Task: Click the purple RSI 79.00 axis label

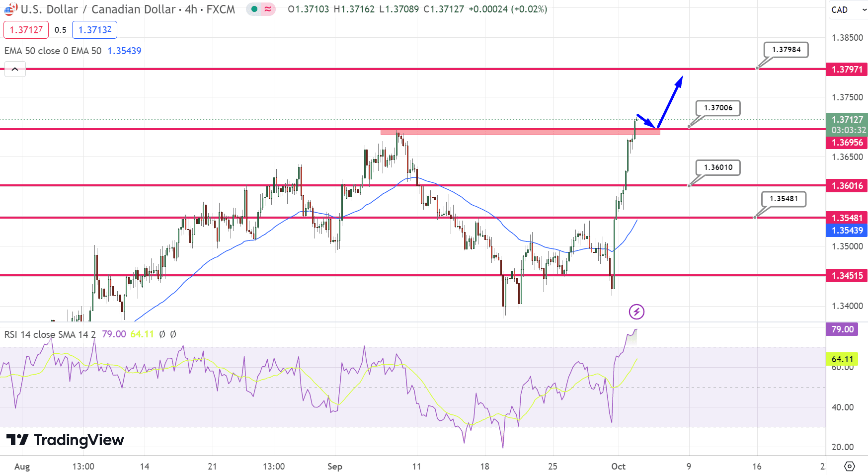Action: [x=842, y=329]
